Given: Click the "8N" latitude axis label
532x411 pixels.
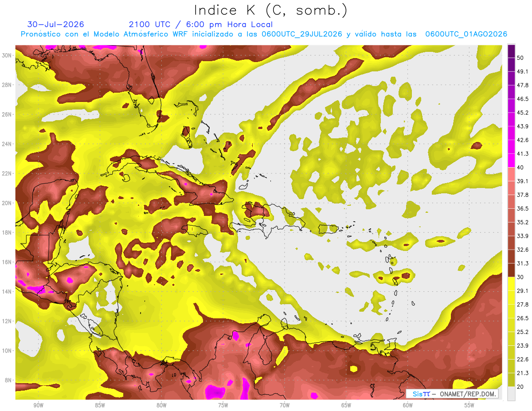Looking at the screenshot, I should 8,380.
